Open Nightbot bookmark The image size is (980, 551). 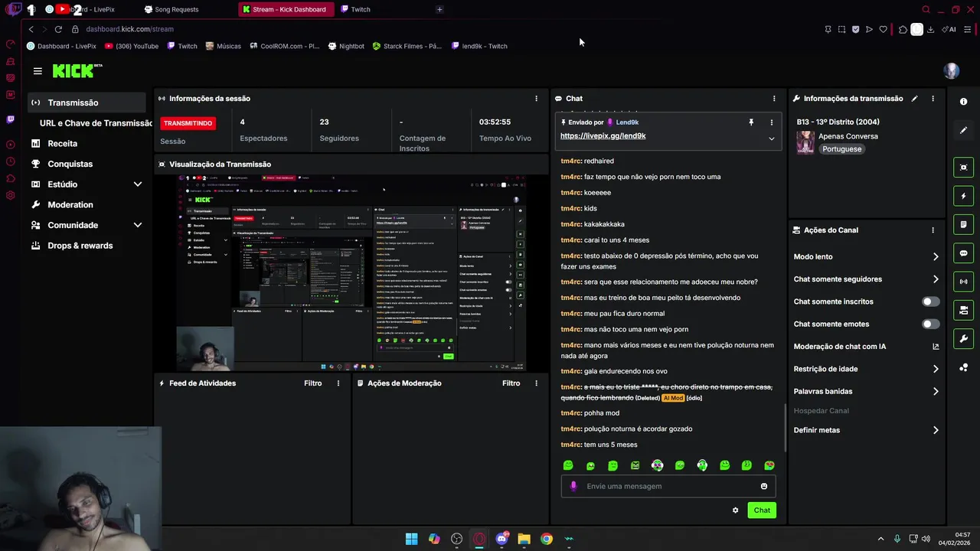click(x=346, y=46)
